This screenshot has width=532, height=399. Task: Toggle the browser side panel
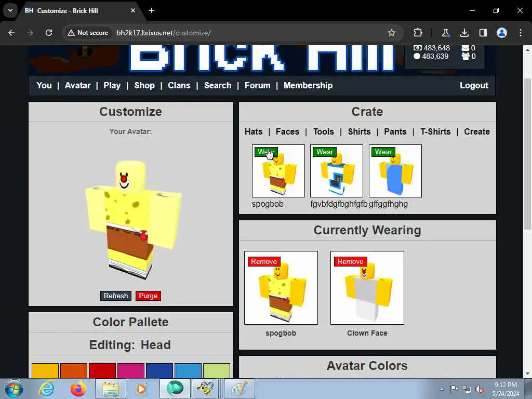pyautogui.click(x=483, y=33)
